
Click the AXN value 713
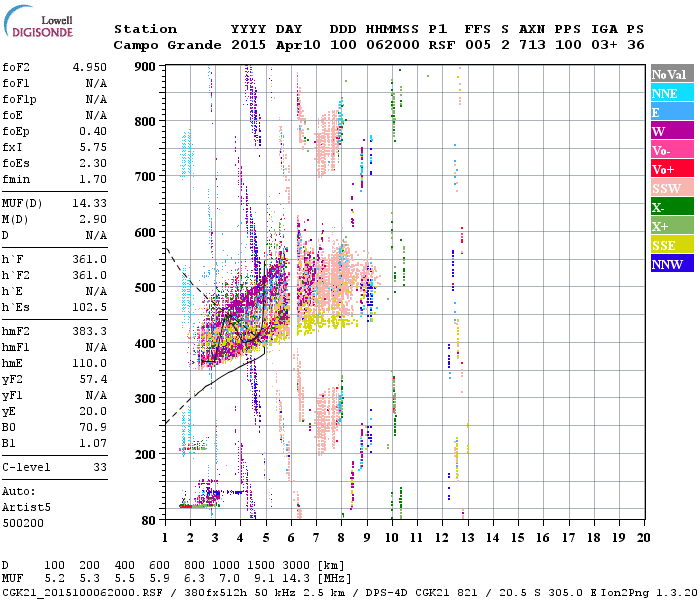[532, 45]
